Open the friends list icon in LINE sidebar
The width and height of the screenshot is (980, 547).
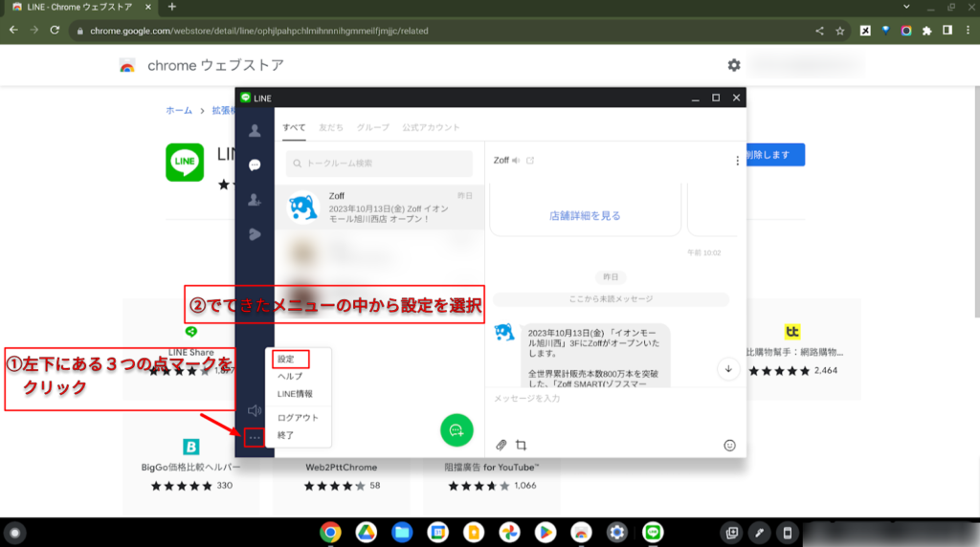tap(255, 131)
